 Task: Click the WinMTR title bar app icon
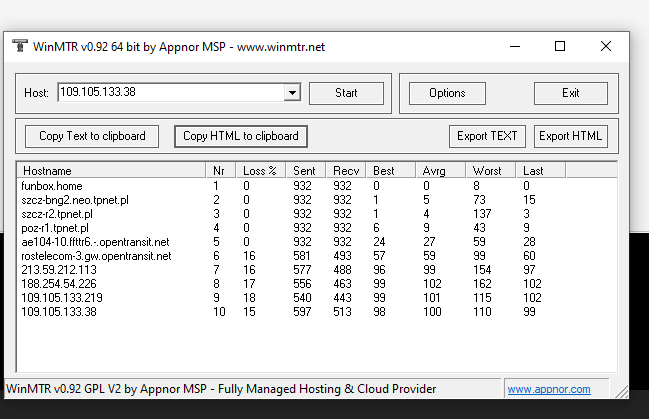pos(19,46)
